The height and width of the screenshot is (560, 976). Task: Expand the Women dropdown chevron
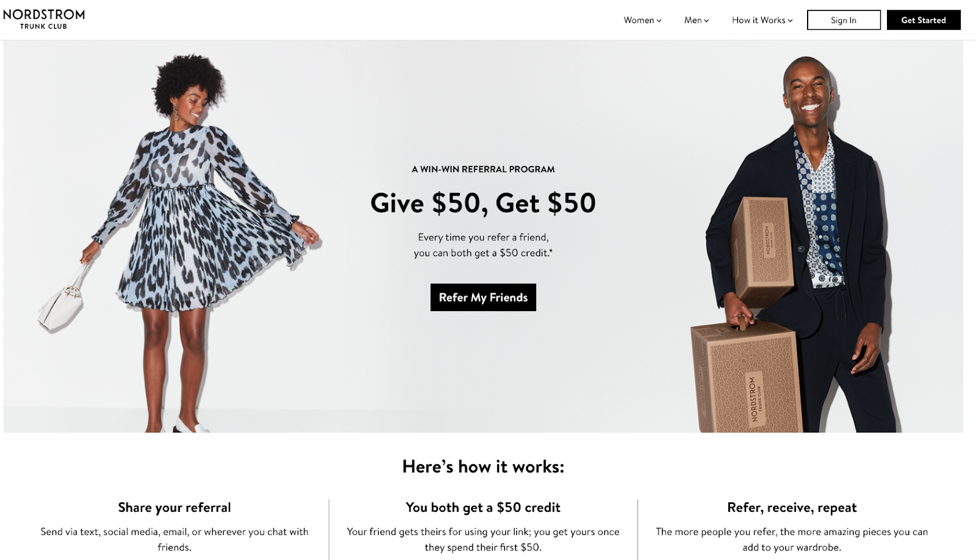pyautogui.click(x=659, y=21)
